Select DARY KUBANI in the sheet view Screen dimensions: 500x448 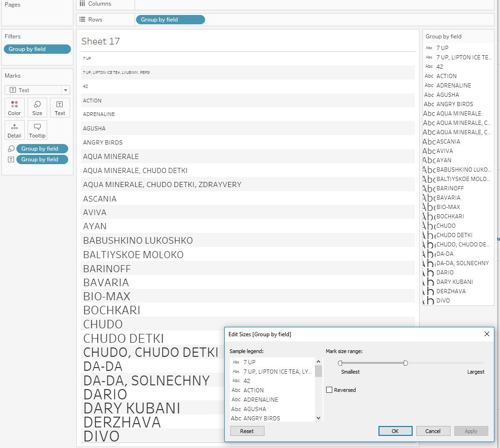[132, 408]
